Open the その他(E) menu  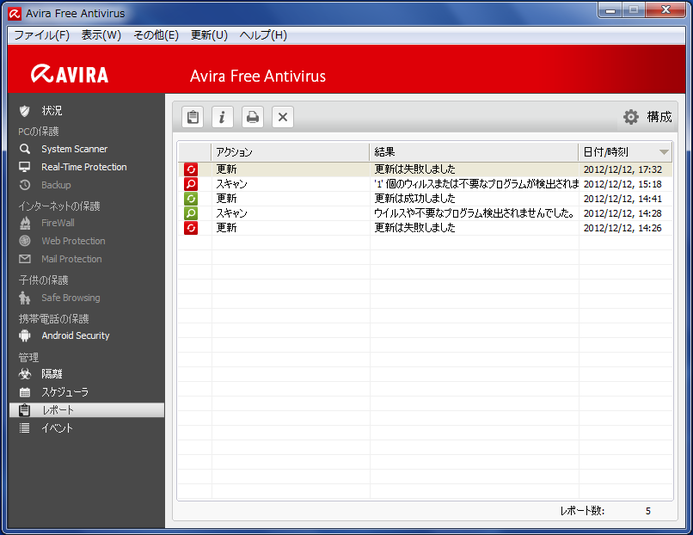click(x=156, y=35)
